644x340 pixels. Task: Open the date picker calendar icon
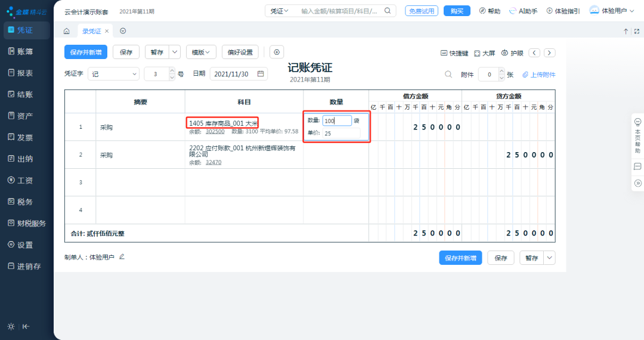coord(261,73)
